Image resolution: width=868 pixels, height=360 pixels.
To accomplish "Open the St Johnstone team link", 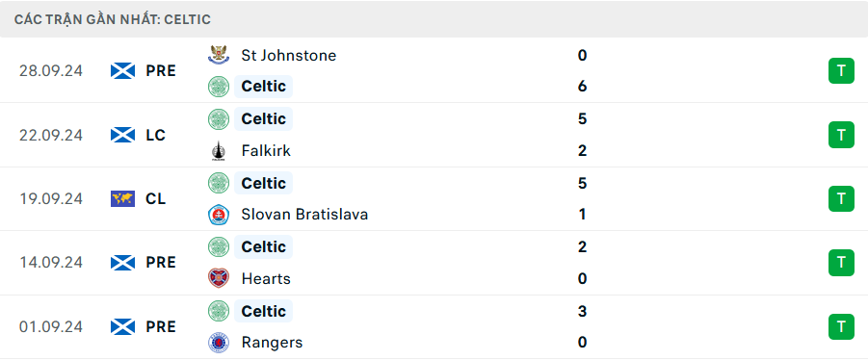I will tap(289, 55).
